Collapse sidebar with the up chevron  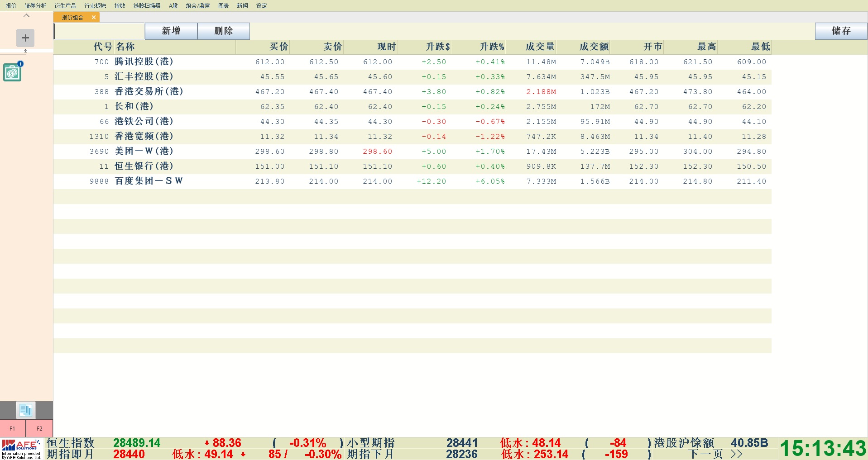tap(26, 15)
